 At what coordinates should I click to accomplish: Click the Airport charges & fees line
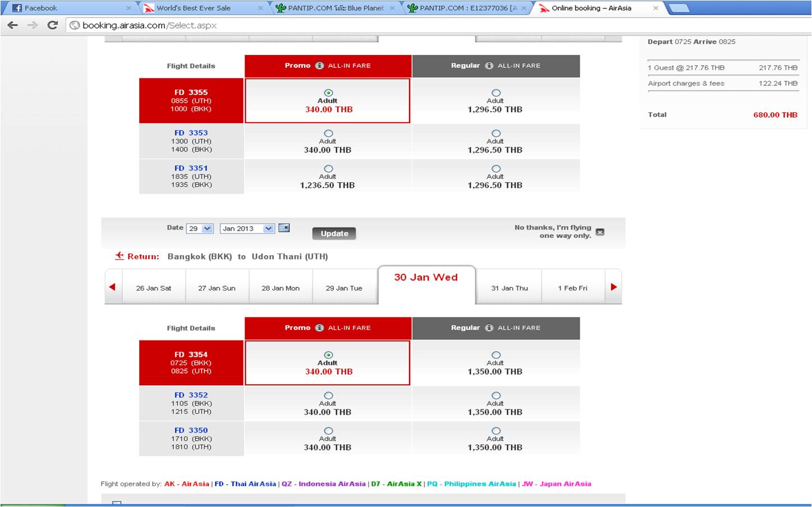point(723,83)
